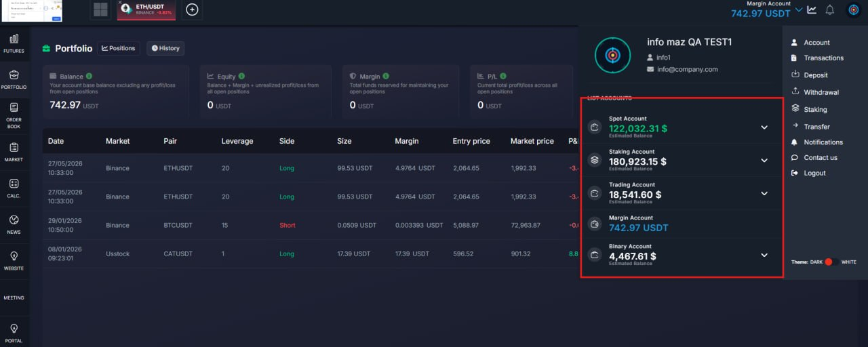Click the red Short side cell

[288, 225]
